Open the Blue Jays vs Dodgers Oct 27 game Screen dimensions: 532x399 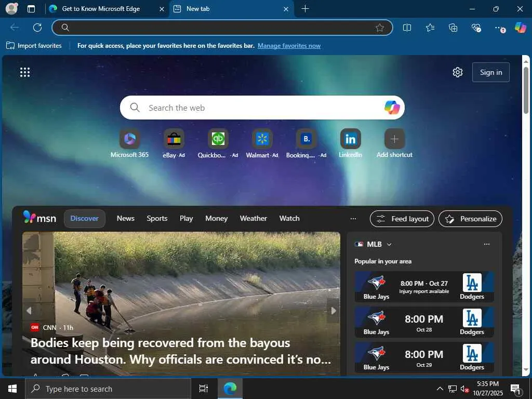click(424, 287)
